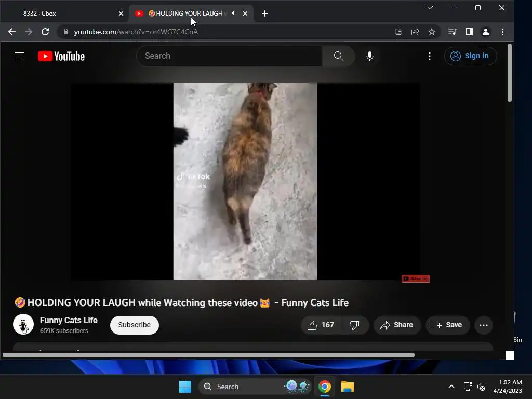Share the video

click(x=397, y=325)
